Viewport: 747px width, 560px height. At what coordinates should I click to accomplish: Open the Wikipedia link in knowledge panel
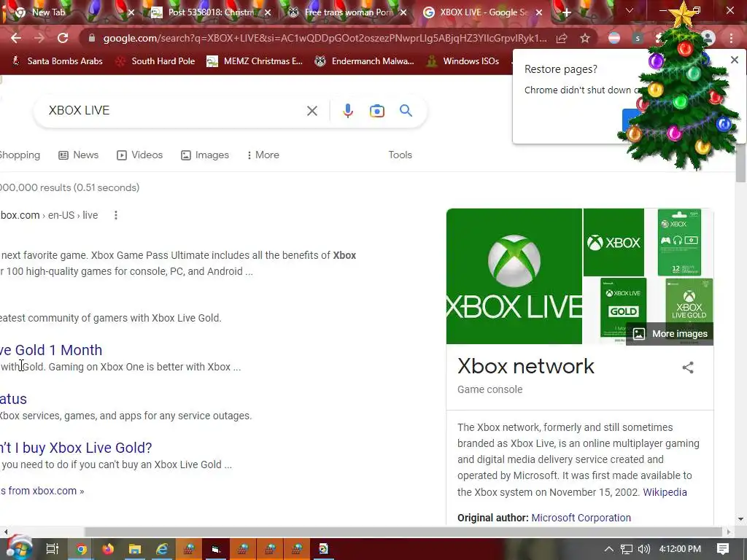[665, 492]
